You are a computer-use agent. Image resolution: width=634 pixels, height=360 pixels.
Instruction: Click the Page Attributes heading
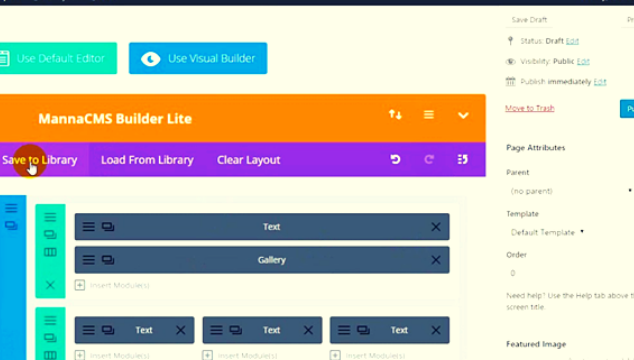point(536,148)
